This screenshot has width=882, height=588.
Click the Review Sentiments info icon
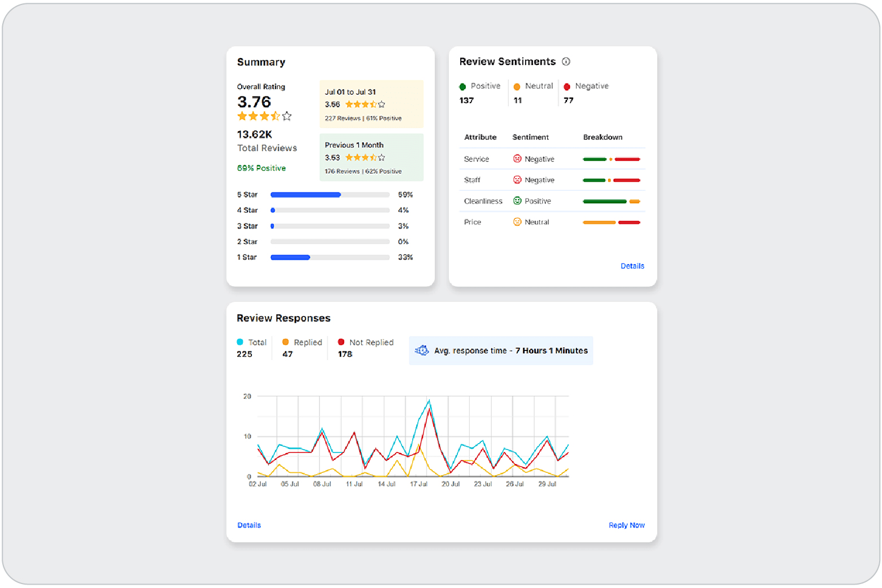point(566,62)
